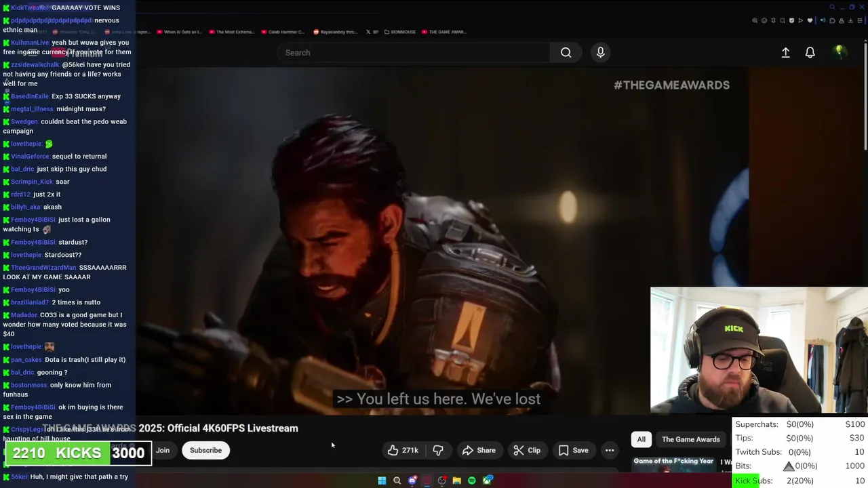
Task: Open the YouTube create/upload icon
Action: pos(785,52)
